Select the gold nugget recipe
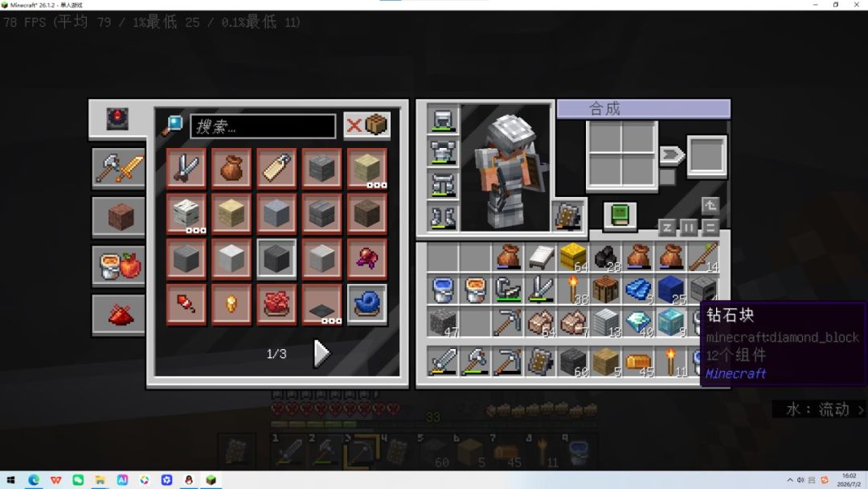This screenshot has height=489, width=868. tap(231, 305)
